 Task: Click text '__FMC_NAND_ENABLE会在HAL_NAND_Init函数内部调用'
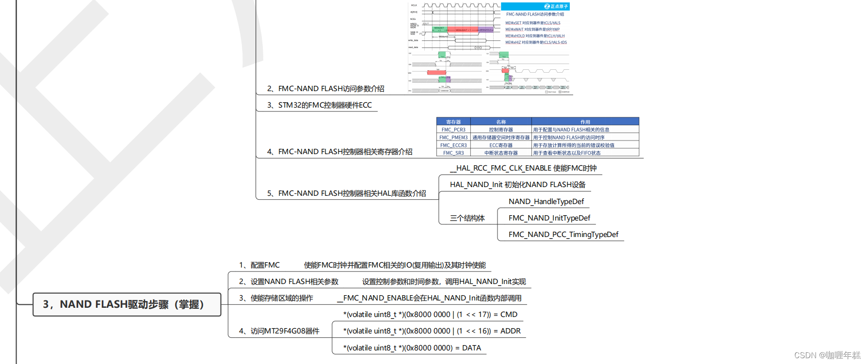tap(429, 298)
